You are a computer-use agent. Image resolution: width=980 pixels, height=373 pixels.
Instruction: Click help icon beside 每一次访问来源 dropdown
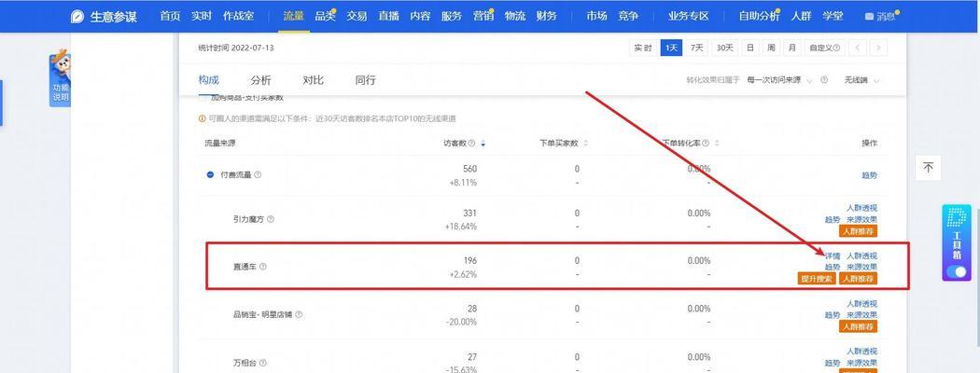pyautogui.click(x=824, y=80)
